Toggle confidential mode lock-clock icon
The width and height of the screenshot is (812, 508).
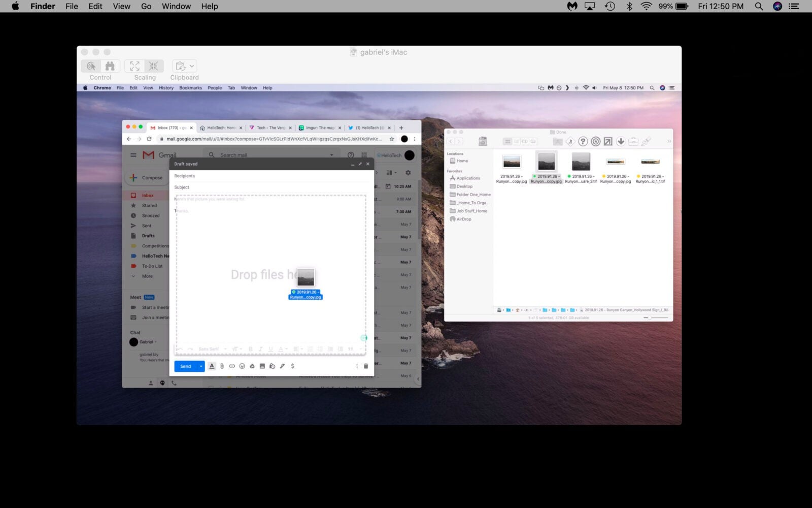[273, 366]
